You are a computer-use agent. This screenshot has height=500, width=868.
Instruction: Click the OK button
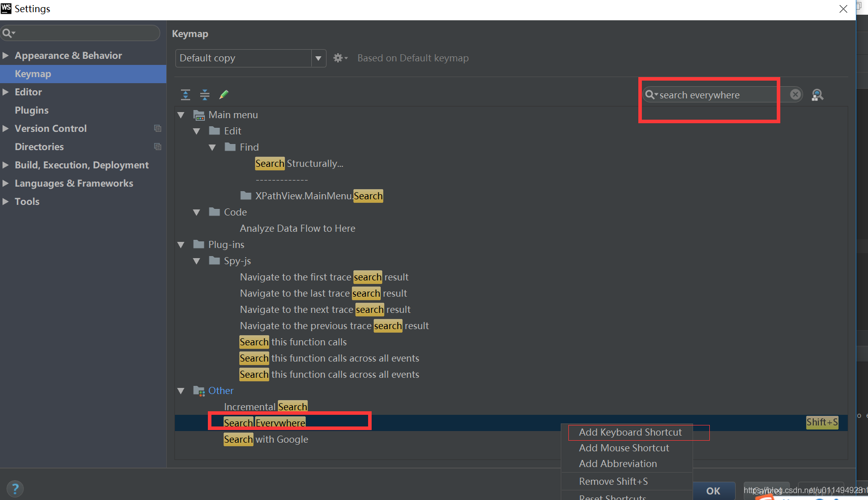click(x=713, y=491)
